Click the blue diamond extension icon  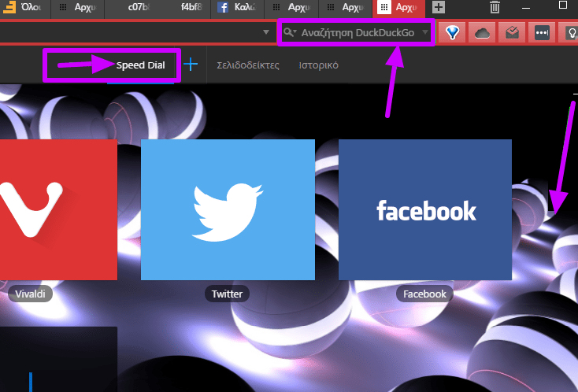point(452,33)
